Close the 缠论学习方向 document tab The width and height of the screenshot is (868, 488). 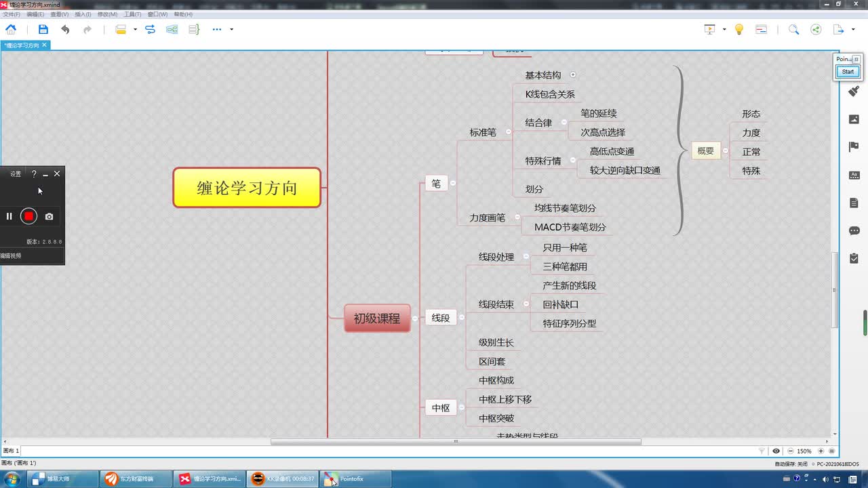(44, 45)
